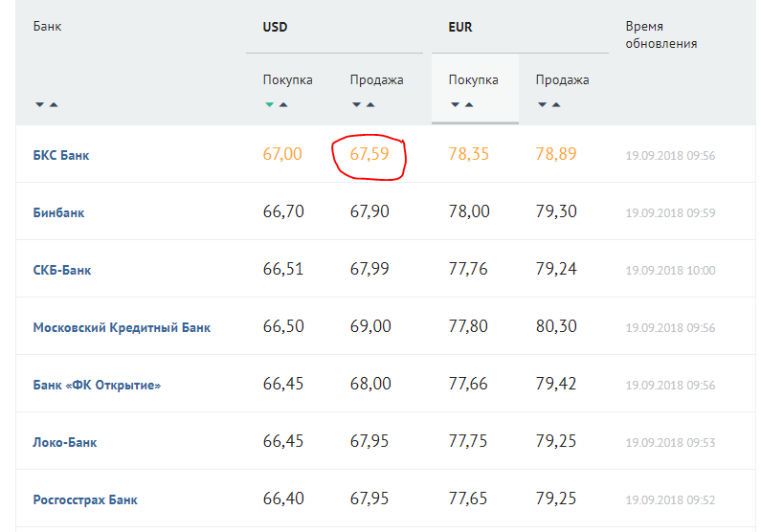Select БКС Банк USD sell rate 67,59
The height and width of the screenshot is (532, 761).
click(x=369, y=154)
